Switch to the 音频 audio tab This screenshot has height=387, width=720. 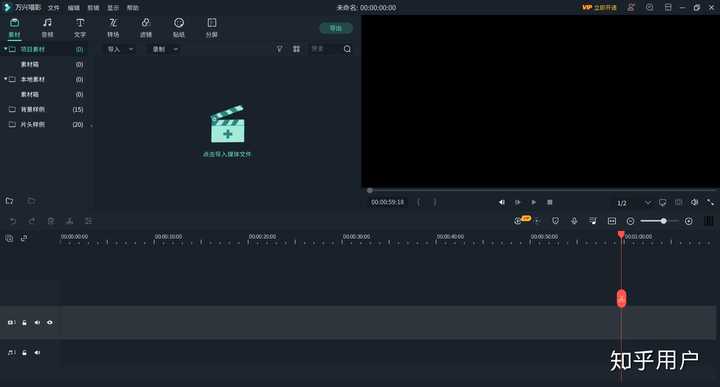[47, 28]
